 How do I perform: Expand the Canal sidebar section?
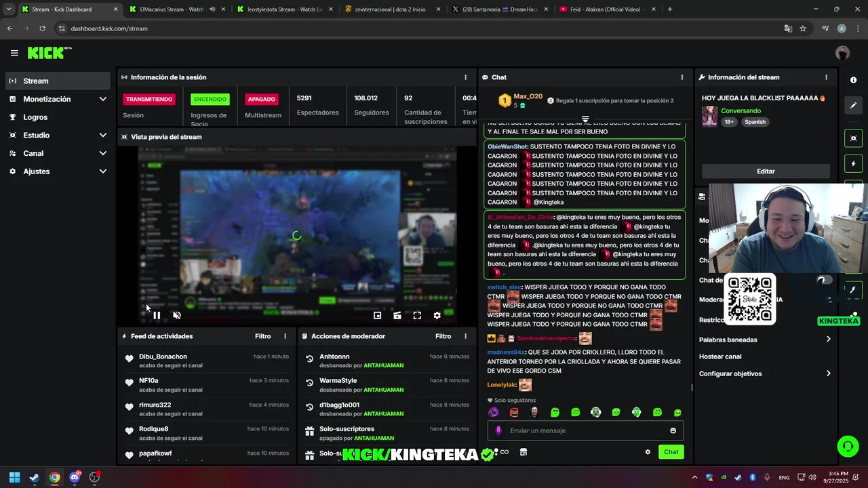click(x=57, y=153)
